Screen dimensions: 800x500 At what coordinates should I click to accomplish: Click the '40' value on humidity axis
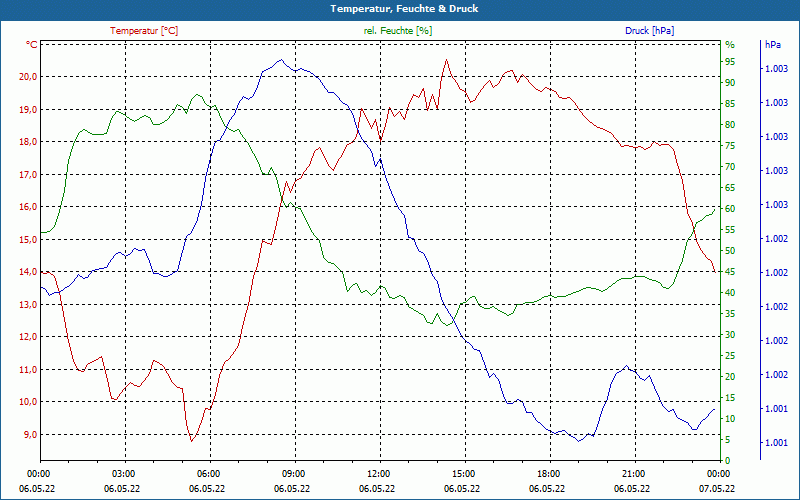click(x=730, y=293)
